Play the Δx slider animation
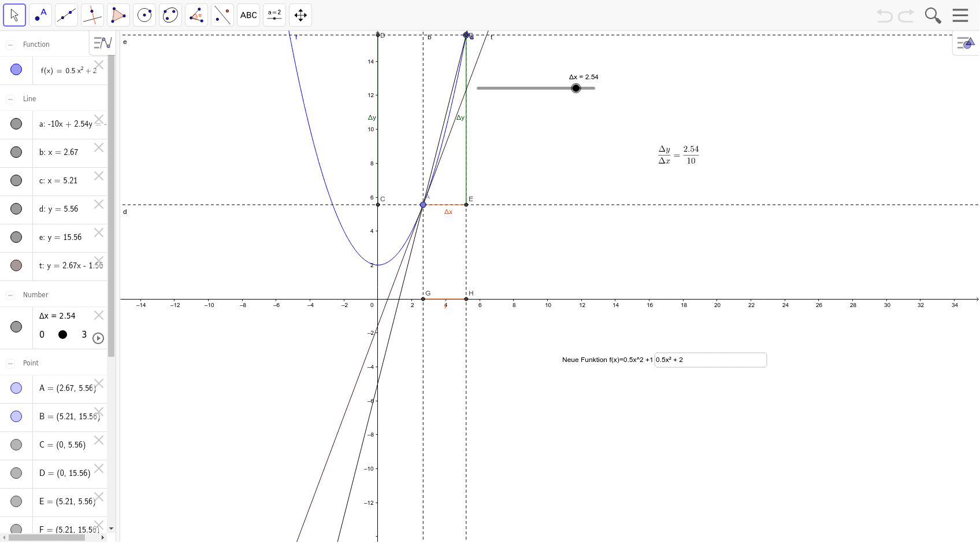 tap(98, 338)
